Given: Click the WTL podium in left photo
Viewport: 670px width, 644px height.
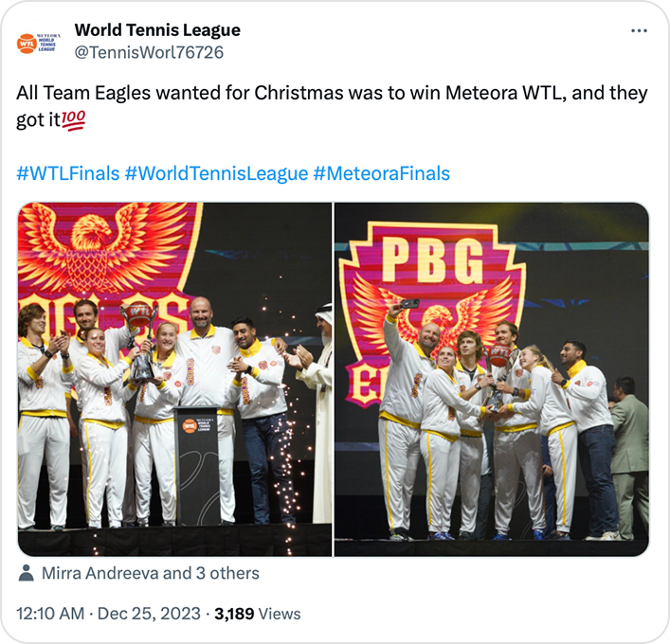Looking at the screenshot, I should click(197, 465).
